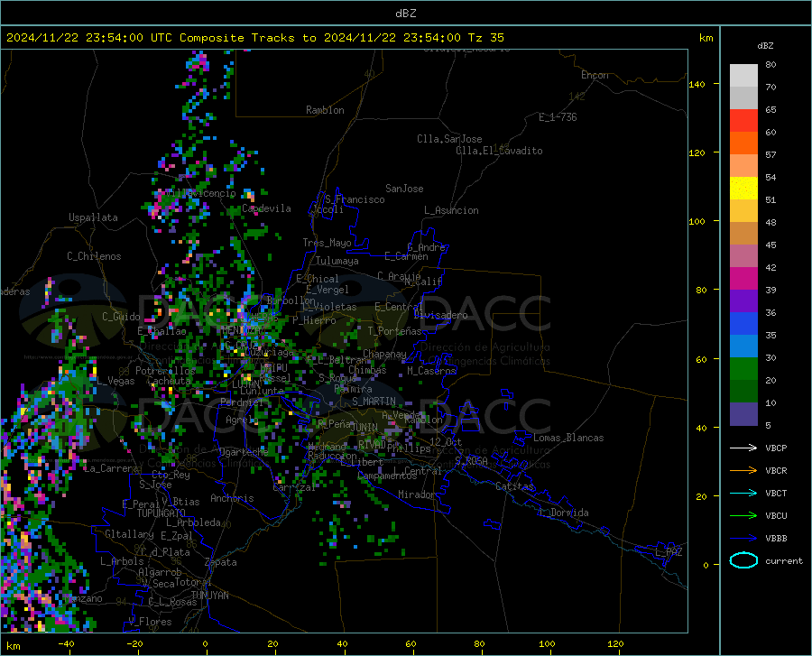Screen dimensions: 812x656
Task: Click the Catitas map label
Action: (x=514, y=486)
